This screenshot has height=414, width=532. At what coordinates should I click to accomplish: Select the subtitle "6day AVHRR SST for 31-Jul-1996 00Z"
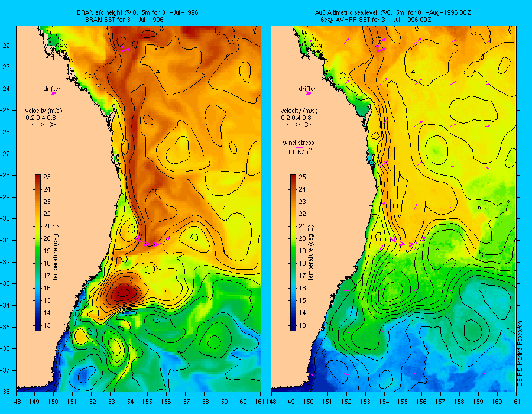coord(376,20)
